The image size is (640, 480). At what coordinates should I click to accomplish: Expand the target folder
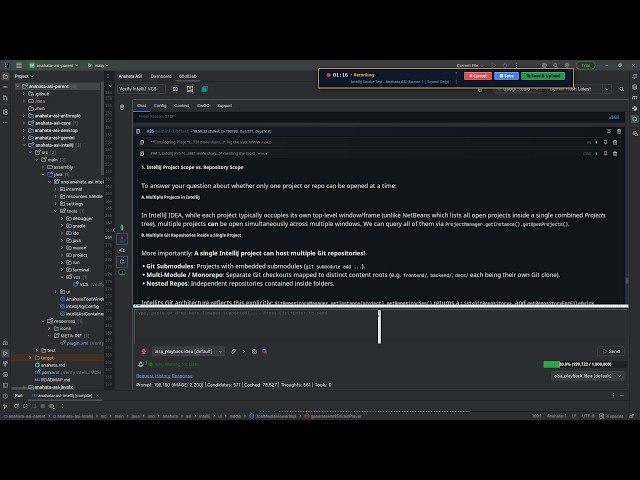click(x=30, y=358)
